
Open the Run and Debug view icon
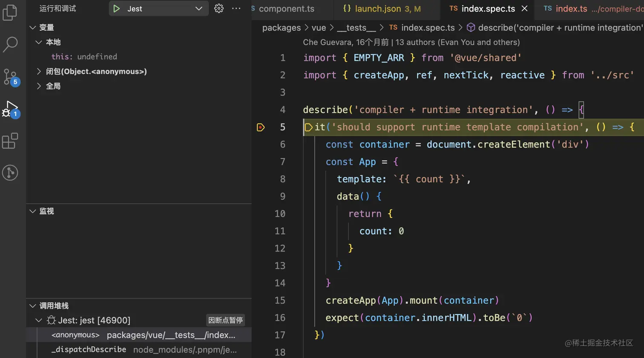tap(11, 110)
